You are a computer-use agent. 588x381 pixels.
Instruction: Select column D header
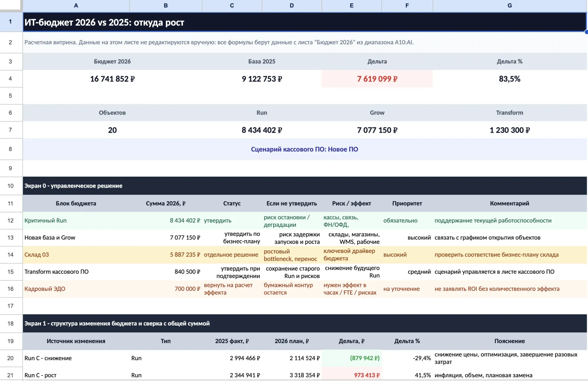pos(292,6)
